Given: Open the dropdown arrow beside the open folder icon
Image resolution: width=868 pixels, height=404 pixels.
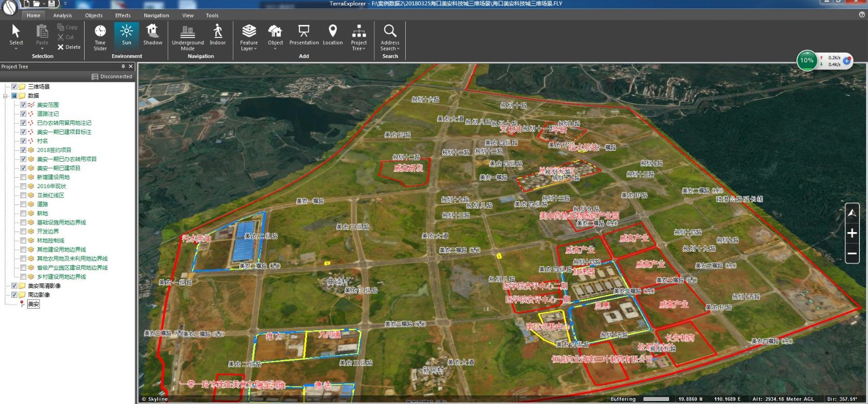Looking at the screenshot, I should click(x=44, y=4).
